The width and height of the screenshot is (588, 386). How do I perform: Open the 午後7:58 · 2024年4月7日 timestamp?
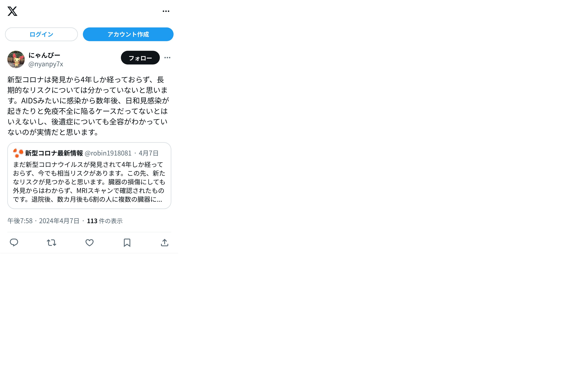44,221
